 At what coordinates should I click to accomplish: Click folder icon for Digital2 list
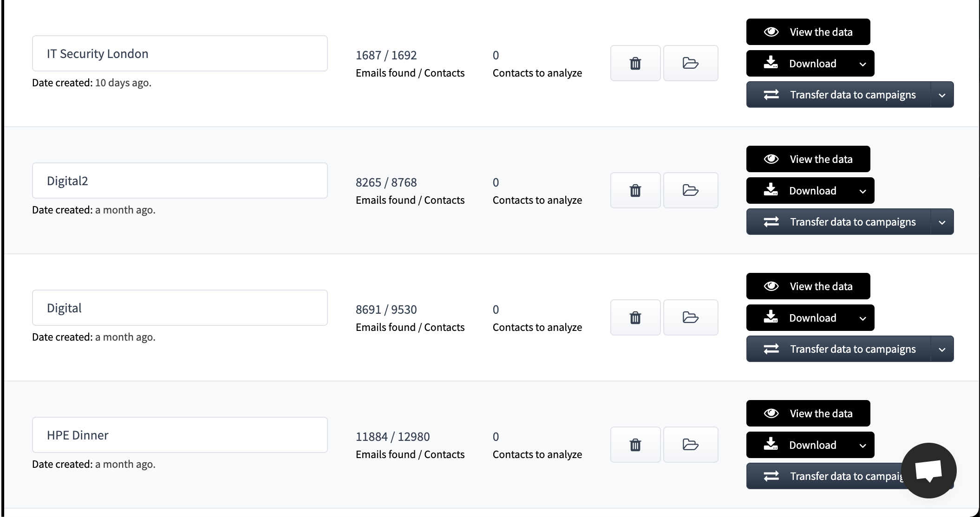tap(691, 190)
